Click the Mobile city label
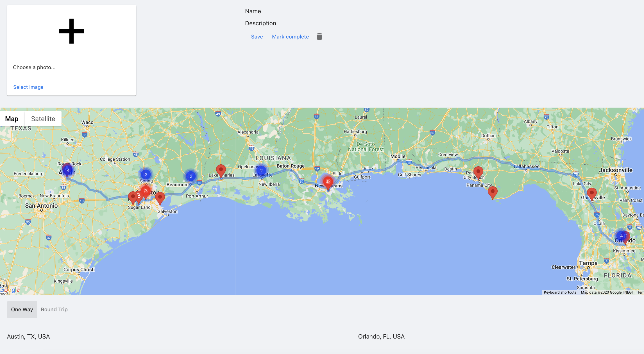Image resolution: width=644 pixels, height=354 pixels. pos(398,156)
